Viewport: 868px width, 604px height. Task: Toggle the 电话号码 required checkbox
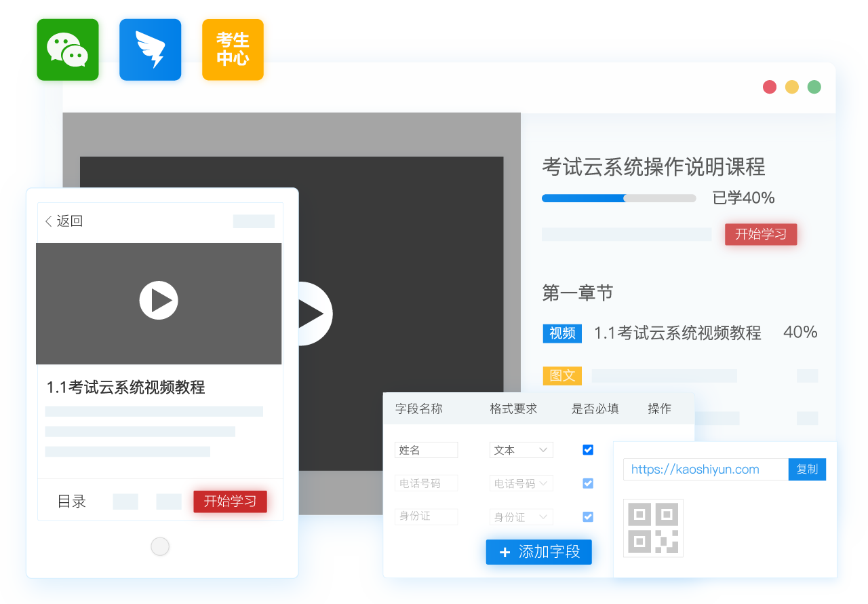click(x=588, y=483)
